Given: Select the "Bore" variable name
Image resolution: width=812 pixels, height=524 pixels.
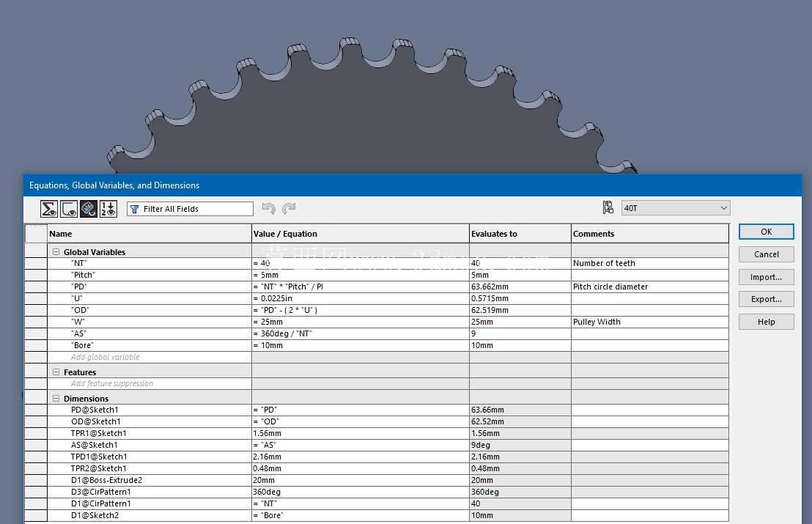Looking at the screenshot, I should pos(82,345).
